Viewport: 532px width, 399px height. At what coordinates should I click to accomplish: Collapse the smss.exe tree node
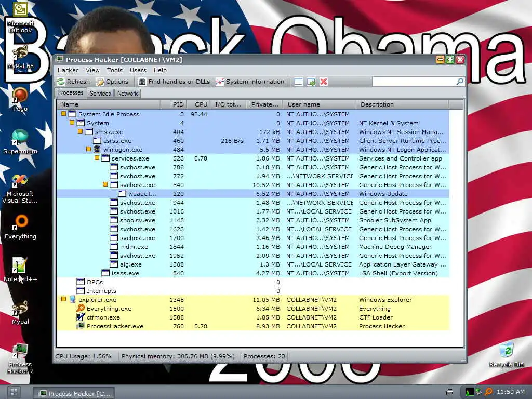[80, 131]
